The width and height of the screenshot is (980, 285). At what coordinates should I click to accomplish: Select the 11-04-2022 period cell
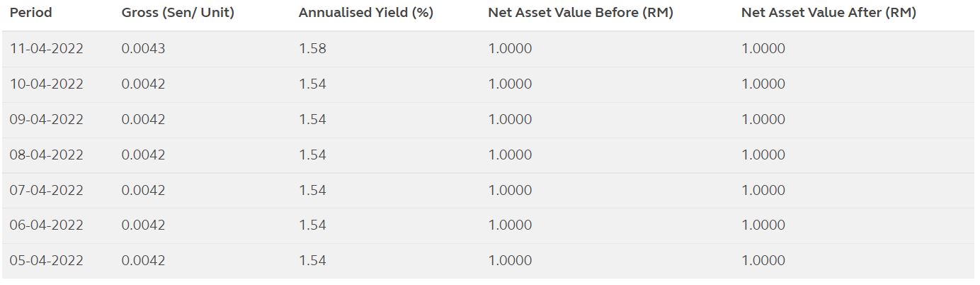[x=46, y=49]
